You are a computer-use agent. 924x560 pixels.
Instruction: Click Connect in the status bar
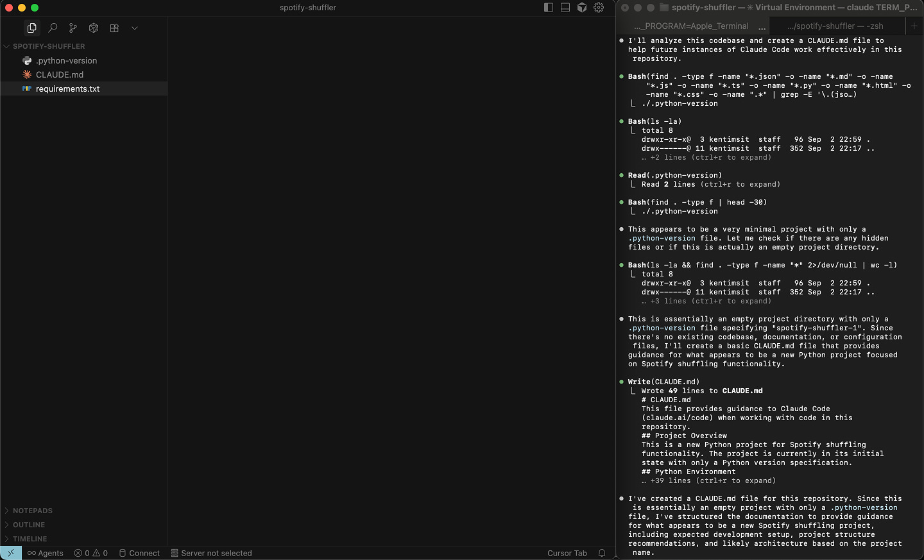(x=139, y=553)
